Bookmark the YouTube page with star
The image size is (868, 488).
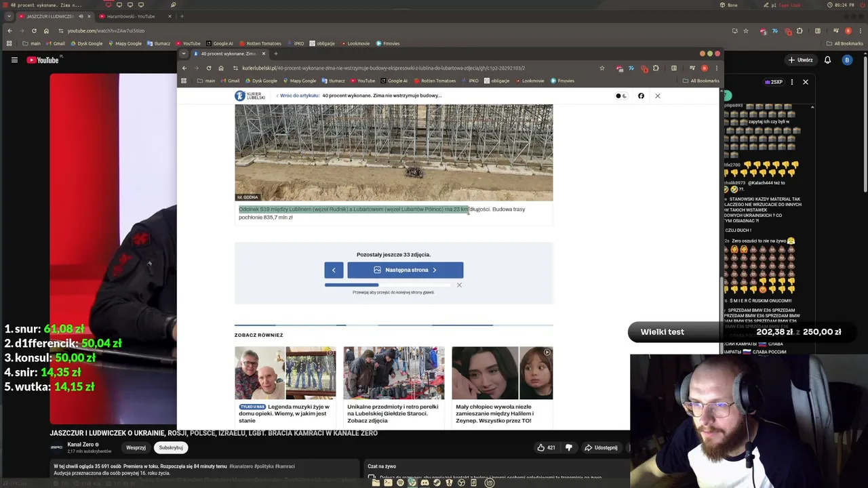click(746, 30)
